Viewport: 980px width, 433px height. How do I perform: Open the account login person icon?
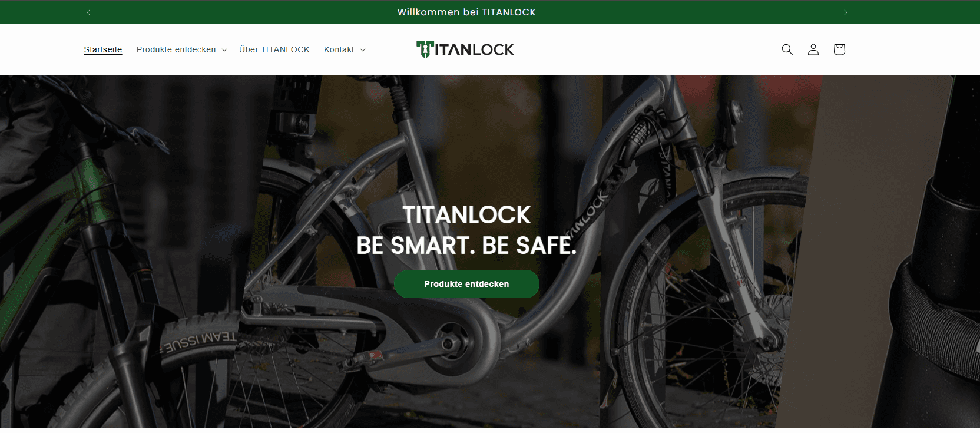(813, 49)
